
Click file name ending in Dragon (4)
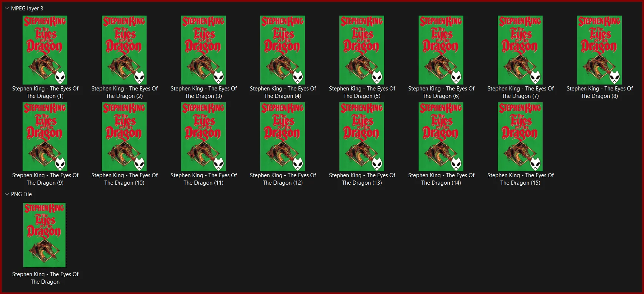click(283, 92)
